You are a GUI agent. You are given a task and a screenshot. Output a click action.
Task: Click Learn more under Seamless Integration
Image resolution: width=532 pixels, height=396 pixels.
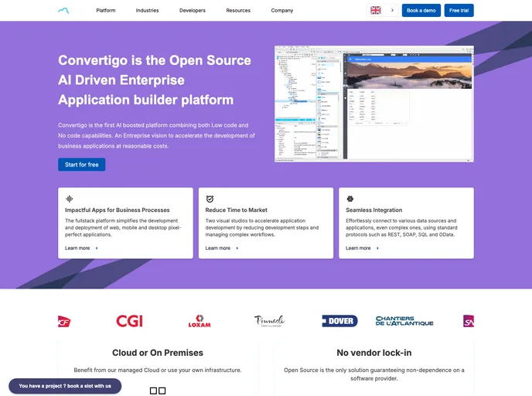pyautogui.click(x=358, y=248)
